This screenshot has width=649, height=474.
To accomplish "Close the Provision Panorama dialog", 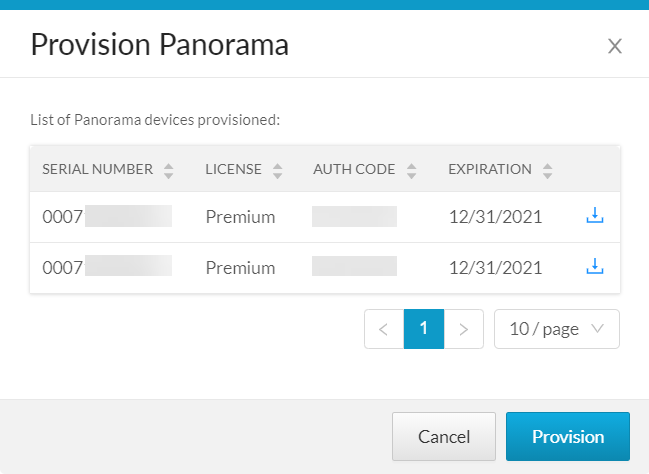I will coord(615,45).
